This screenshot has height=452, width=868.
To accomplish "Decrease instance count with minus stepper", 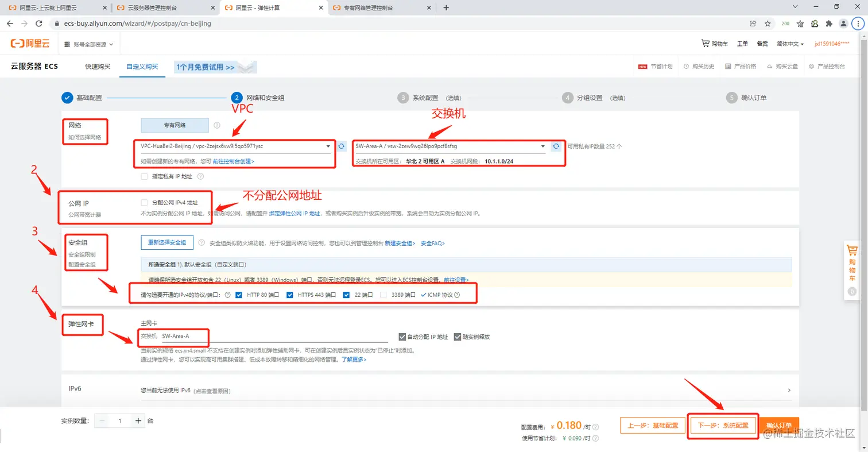I will tap(102, 421).
